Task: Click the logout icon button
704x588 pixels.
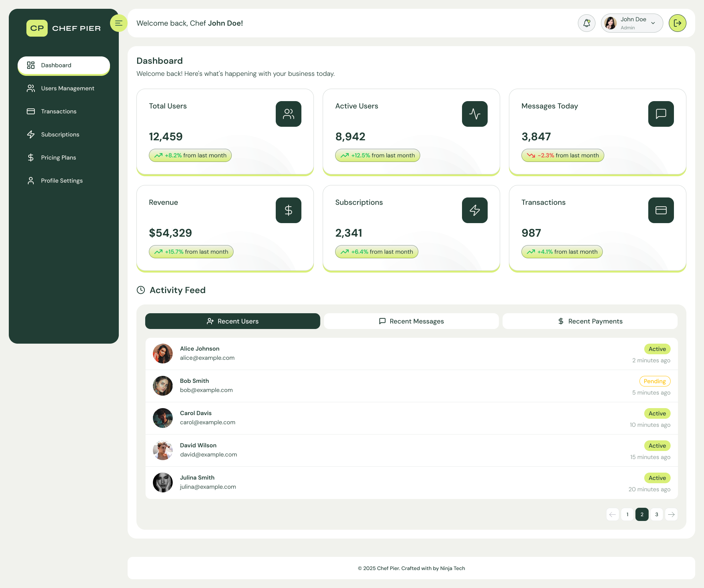Action: point(677,23)
